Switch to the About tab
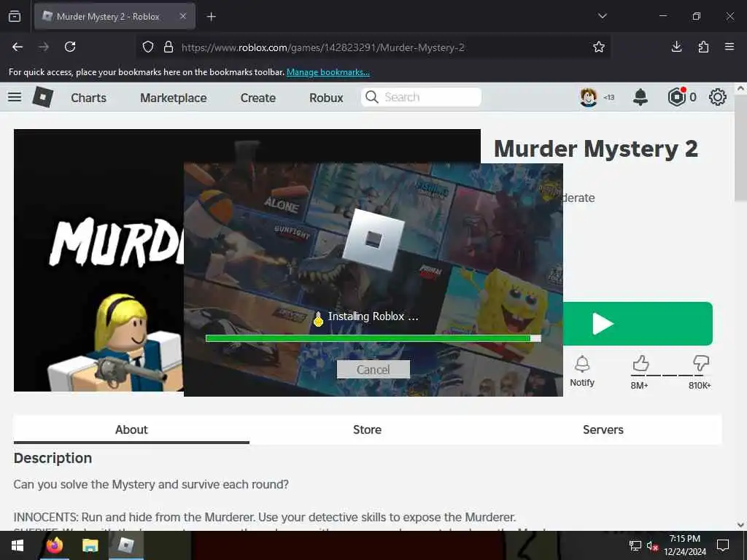 point(131,429)
